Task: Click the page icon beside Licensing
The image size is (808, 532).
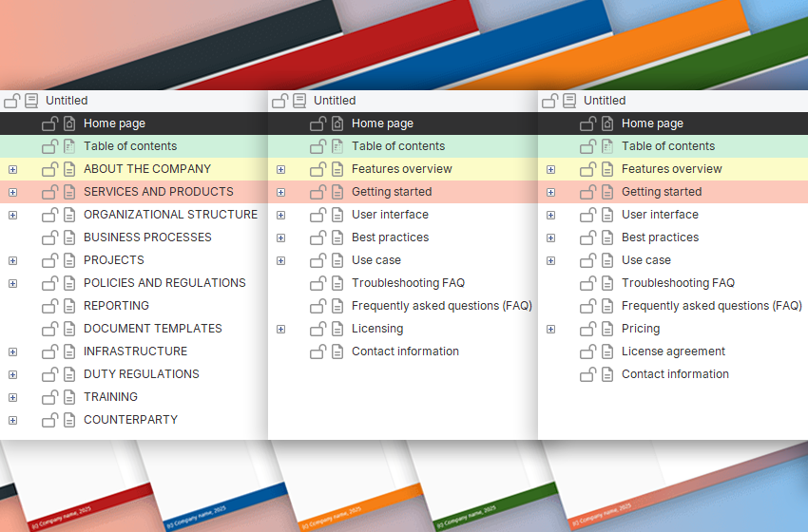Action: (337, 329)
